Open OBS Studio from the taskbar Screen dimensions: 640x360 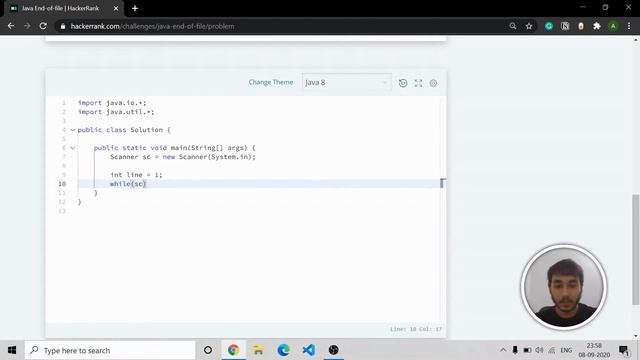pyautogui.click(x=333, y=350)
